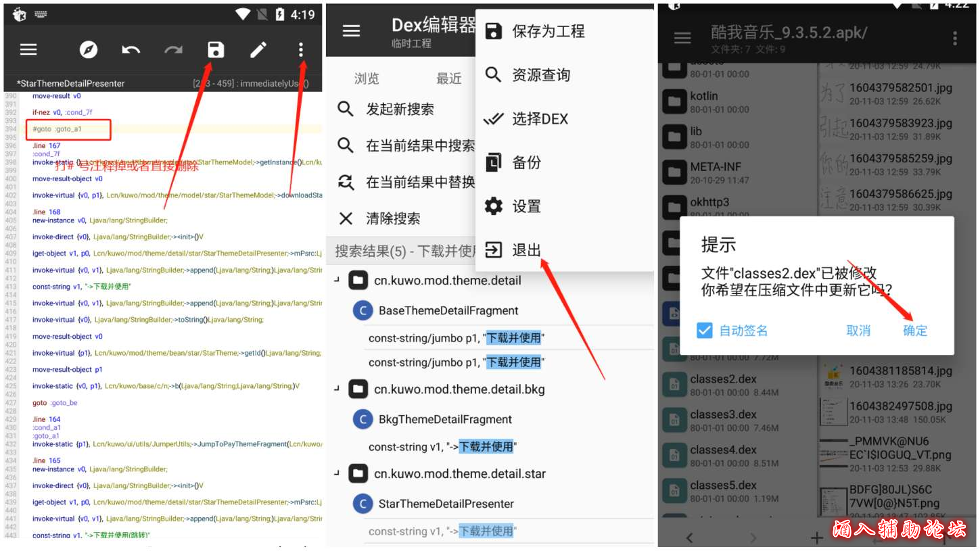Click the code line '.line 167'
Screen dimensions: 980x551
coord(46,145)
